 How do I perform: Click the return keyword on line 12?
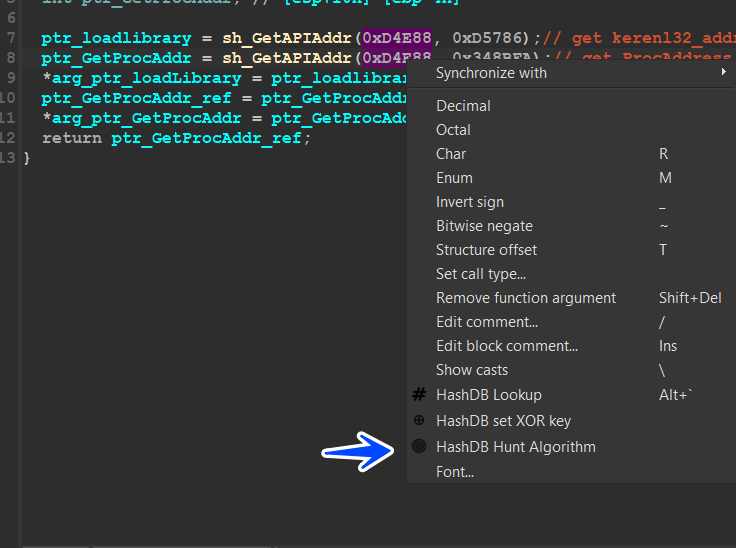(72, 138)
